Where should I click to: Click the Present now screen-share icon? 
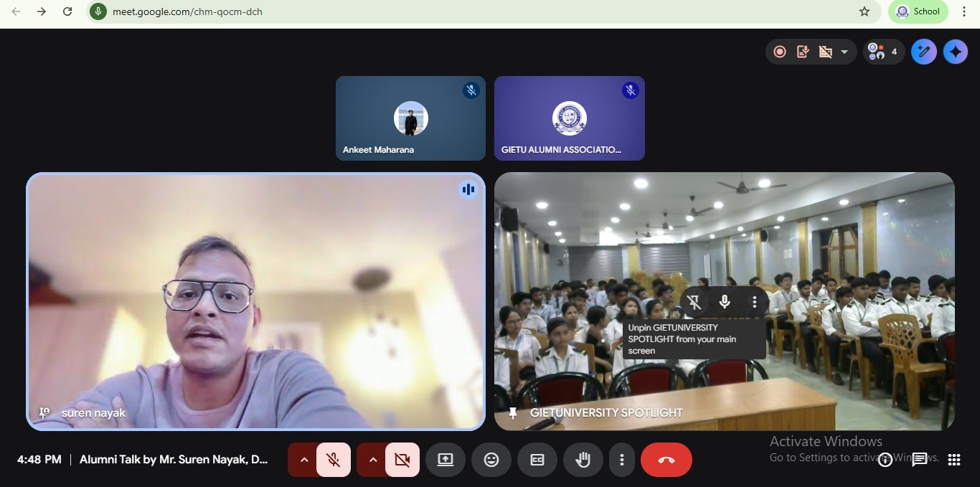point(446,460)
